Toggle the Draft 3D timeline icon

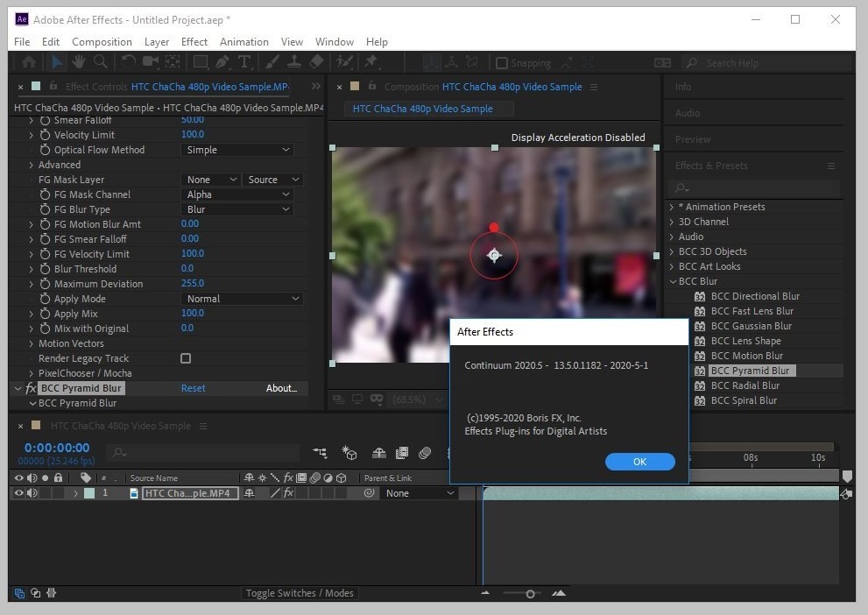(x=349, y=453)
